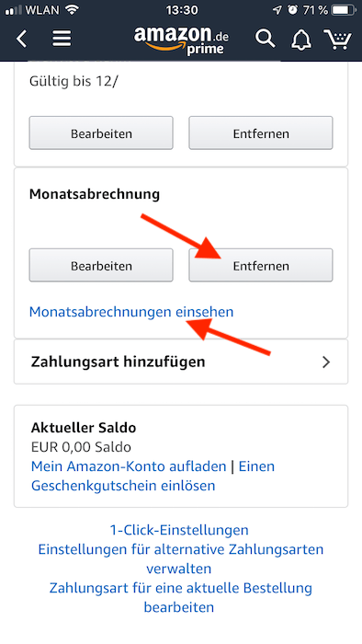Screen dimensions: 362x644
Task: Open the shopping cart
Action: [338, 40]
